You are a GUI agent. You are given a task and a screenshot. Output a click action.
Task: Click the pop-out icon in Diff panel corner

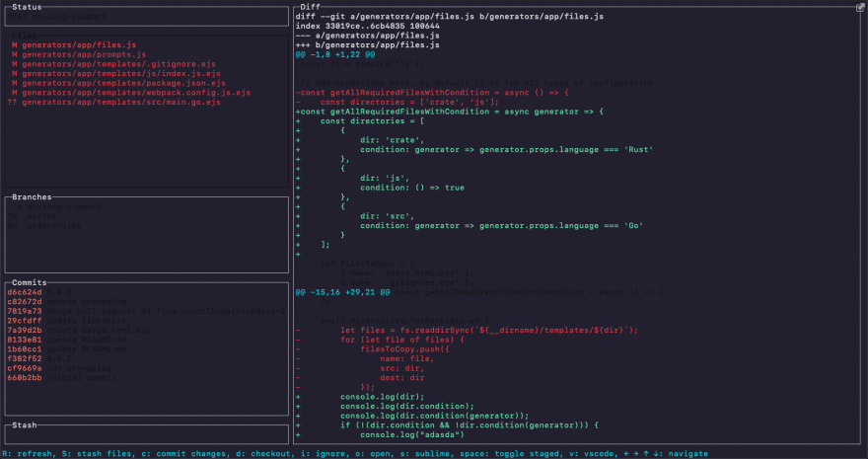861,7
